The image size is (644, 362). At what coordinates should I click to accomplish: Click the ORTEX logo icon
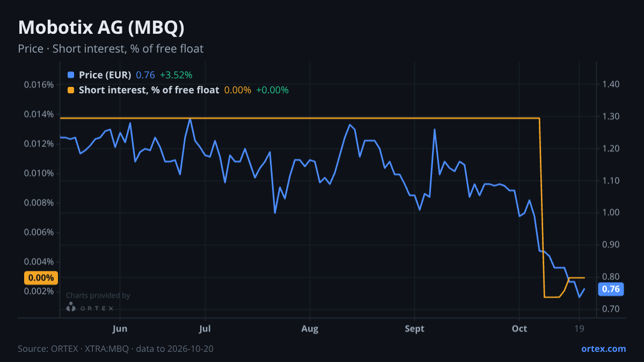point(71,307)
